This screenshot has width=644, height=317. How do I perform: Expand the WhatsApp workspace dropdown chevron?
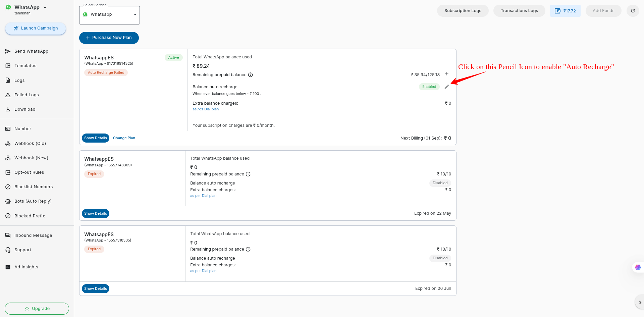click(x=45, y=7)
